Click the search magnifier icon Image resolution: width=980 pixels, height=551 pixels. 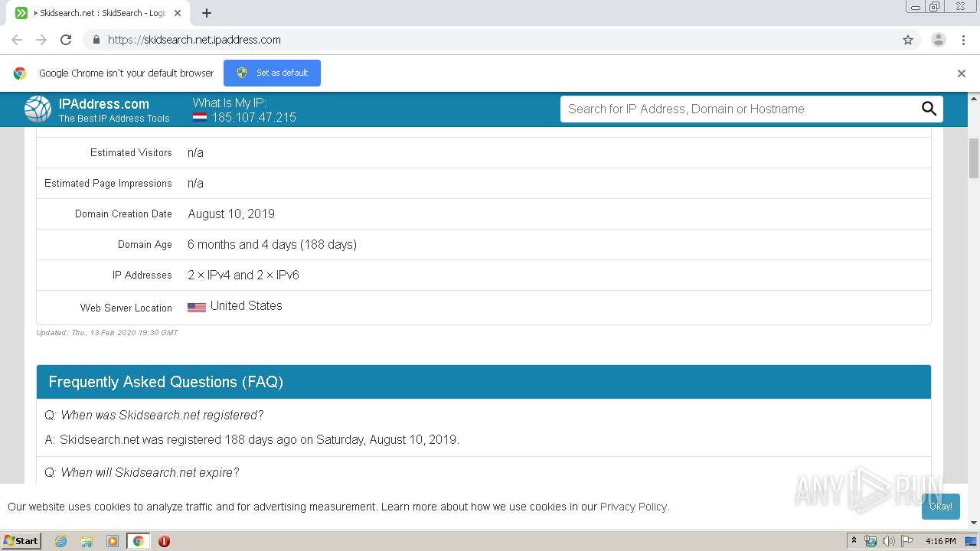[929, 109]
